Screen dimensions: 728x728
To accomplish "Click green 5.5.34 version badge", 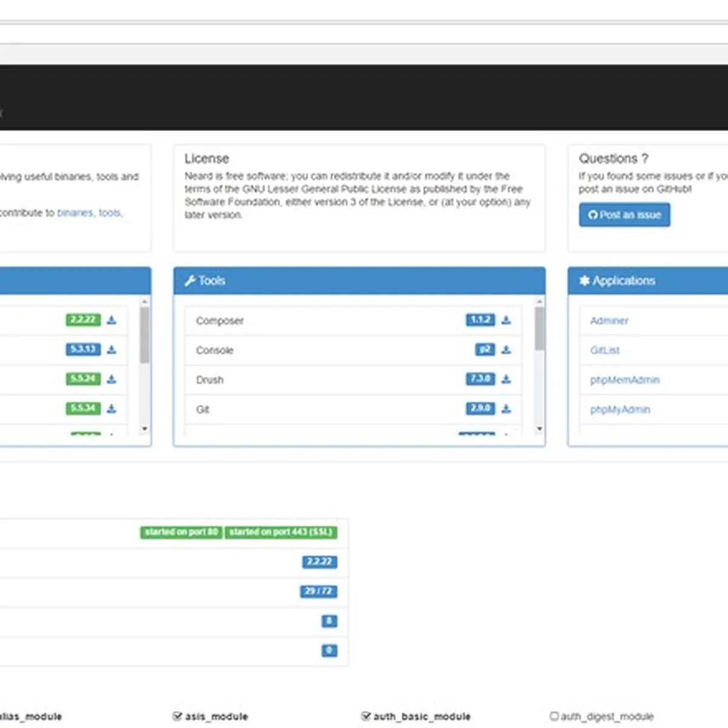I will [x=83, y=408].
